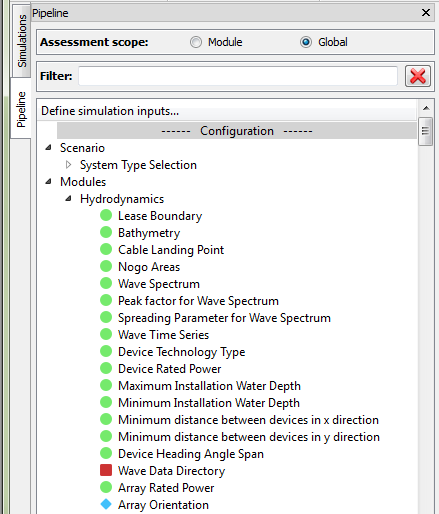Screen dimensions: 439x514
Task: Click green status icon beside Bathymetry
Action: [106, 232]
